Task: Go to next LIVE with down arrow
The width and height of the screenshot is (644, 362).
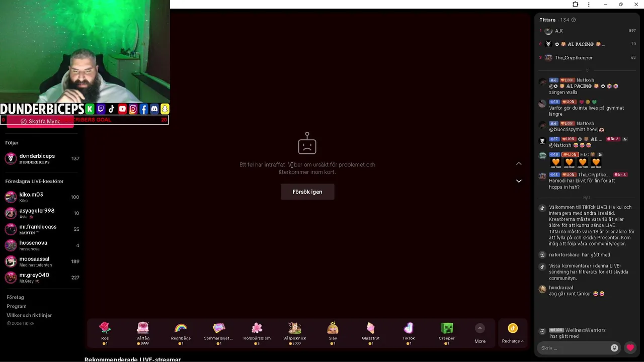Action: tap(519, 181)
